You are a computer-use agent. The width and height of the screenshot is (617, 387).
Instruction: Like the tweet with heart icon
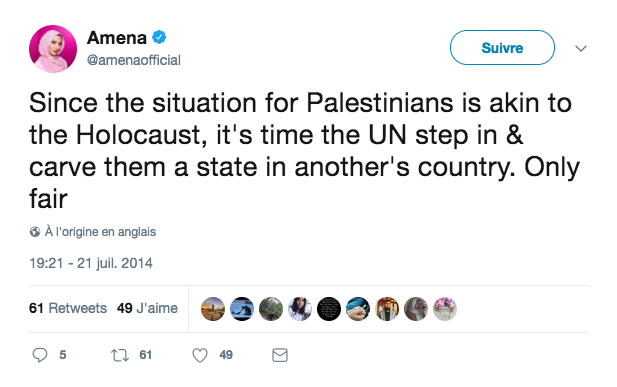pos(200,355)
